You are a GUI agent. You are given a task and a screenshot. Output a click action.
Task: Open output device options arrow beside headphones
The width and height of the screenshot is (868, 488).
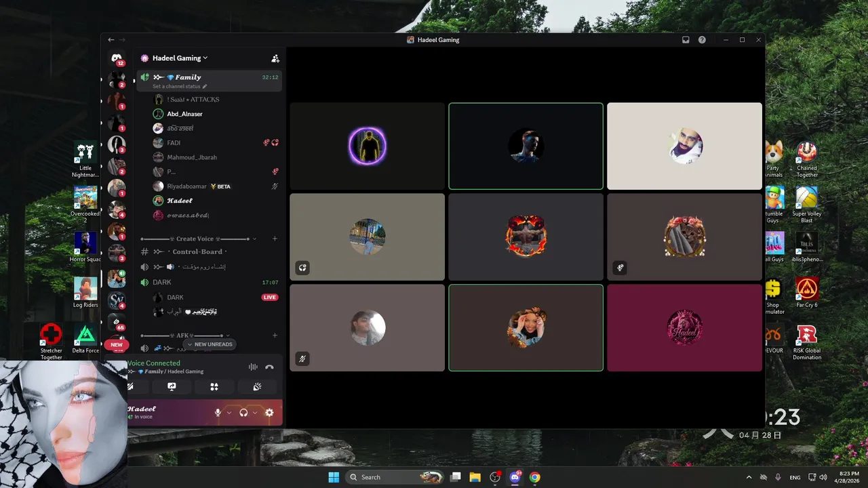point(255,413)
